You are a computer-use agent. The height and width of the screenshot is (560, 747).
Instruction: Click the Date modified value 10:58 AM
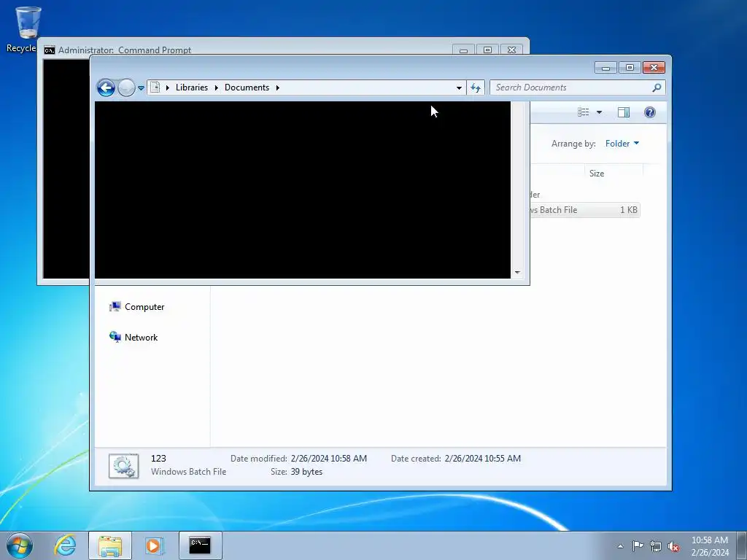coord(329,459)
